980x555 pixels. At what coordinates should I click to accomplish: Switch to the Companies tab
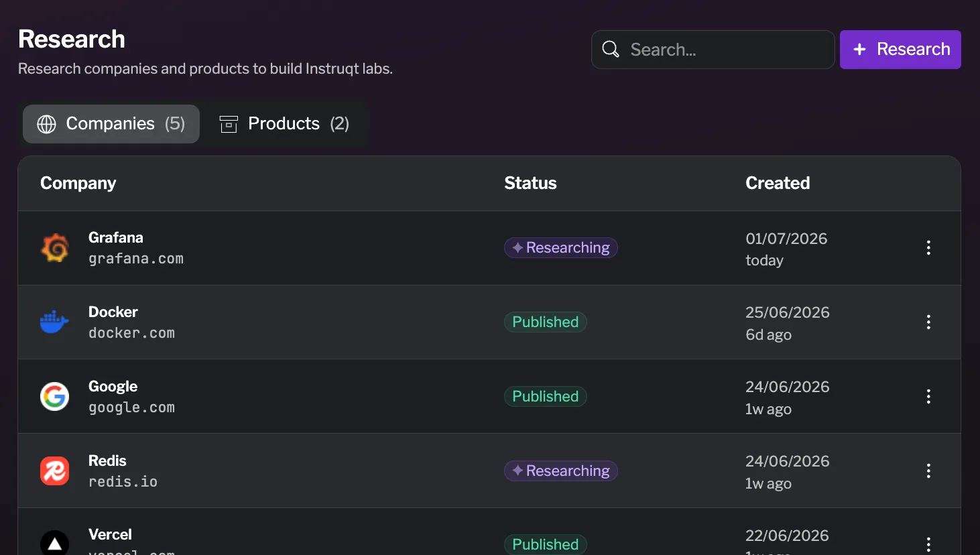click(x=111, y=124)
